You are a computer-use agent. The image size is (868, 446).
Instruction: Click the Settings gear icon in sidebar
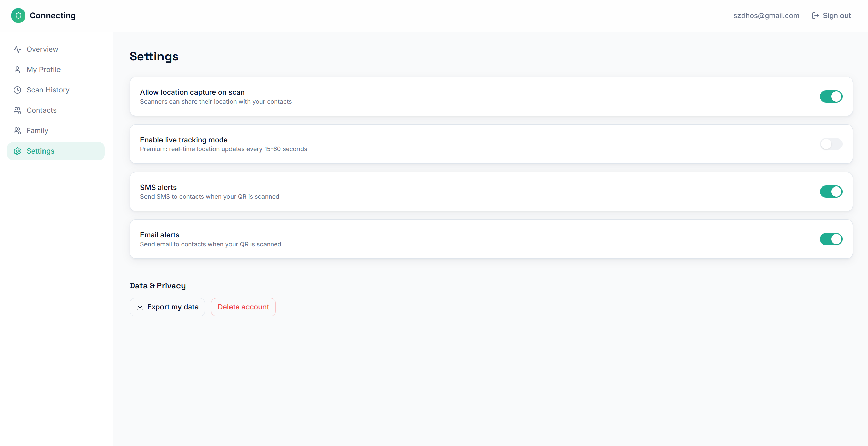[17, 151]
